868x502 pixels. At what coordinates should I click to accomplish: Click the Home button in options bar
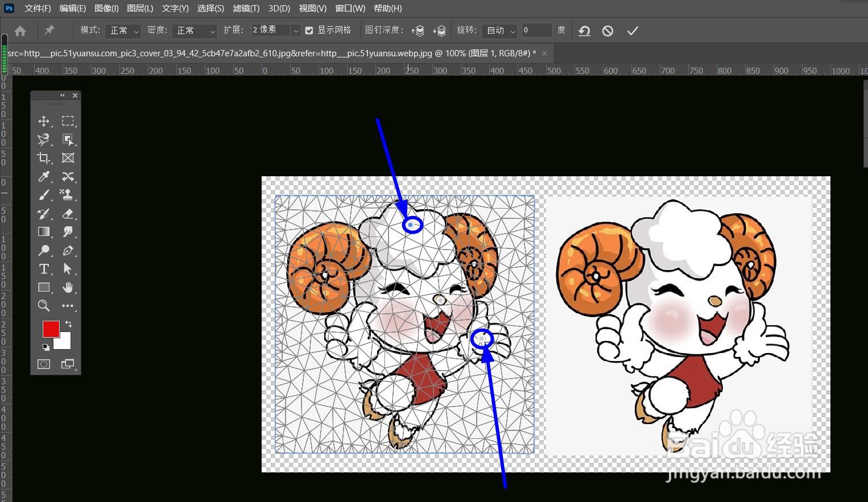tap(20, 31)
